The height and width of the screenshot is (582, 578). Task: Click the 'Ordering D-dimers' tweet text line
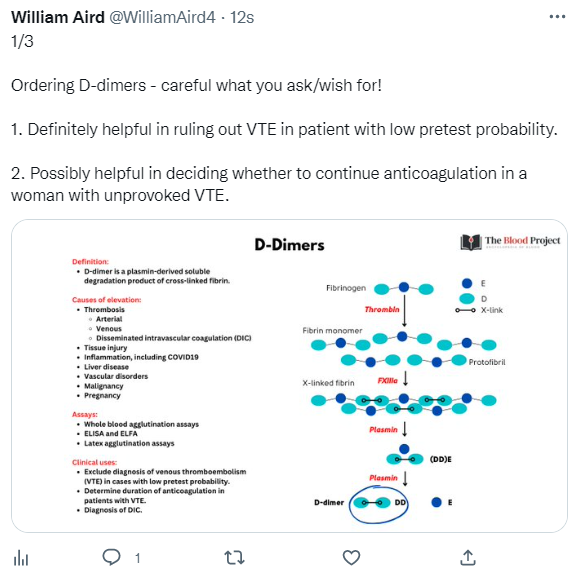(196, 85)
